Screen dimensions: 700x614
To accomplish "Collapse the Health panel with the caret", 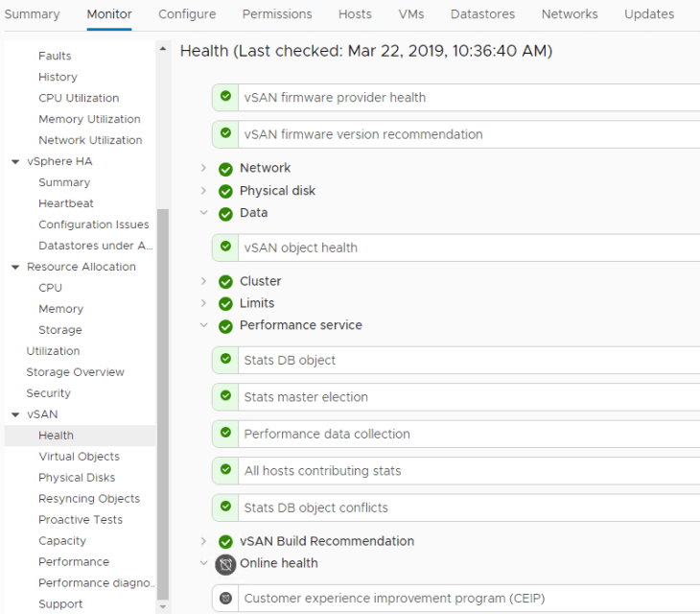I will pyautogui.click(x=162, y=50).
